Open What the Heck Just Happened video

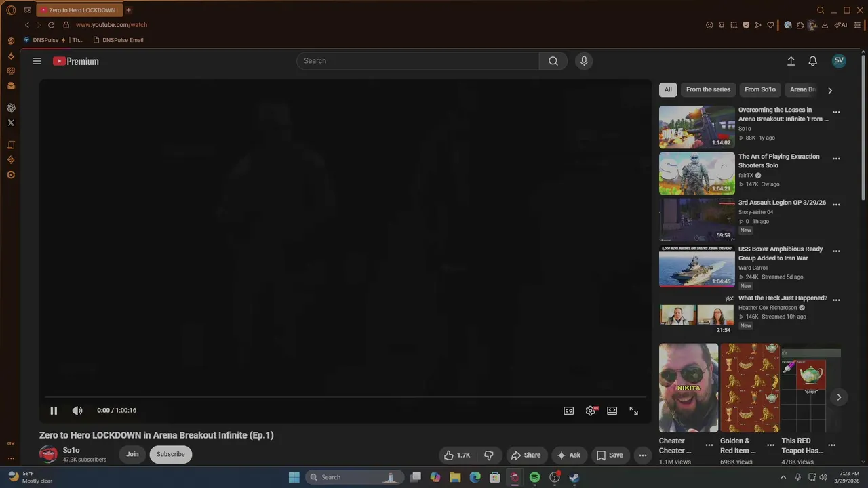coord(696,313)
